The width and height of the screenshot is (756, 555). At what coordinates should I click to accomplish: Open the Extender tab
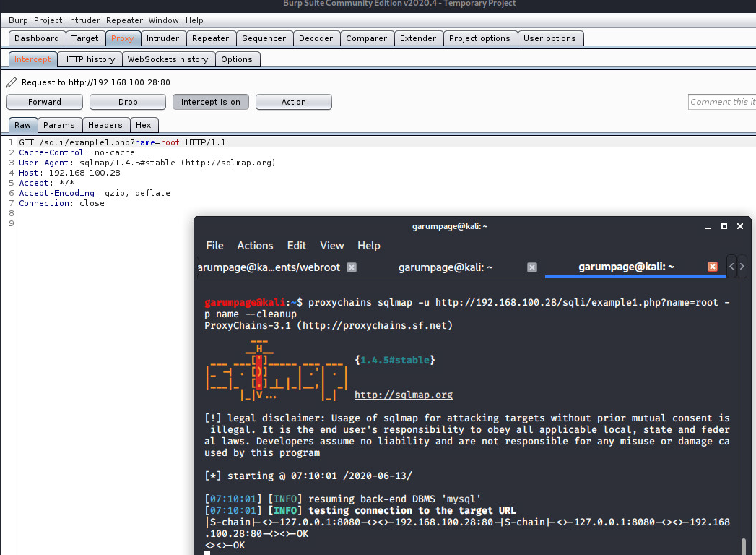(418, 38)
